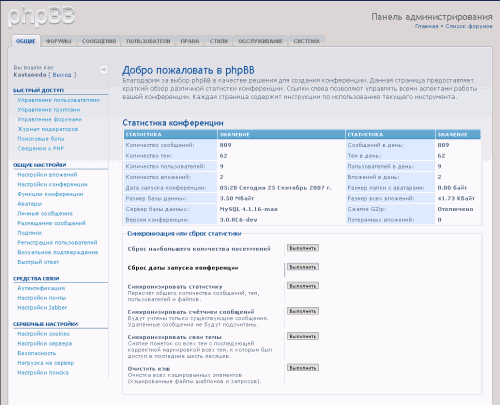This screenshot has height=405, width=500.
Task: Run Очистить кэш button
Action: 303,368
